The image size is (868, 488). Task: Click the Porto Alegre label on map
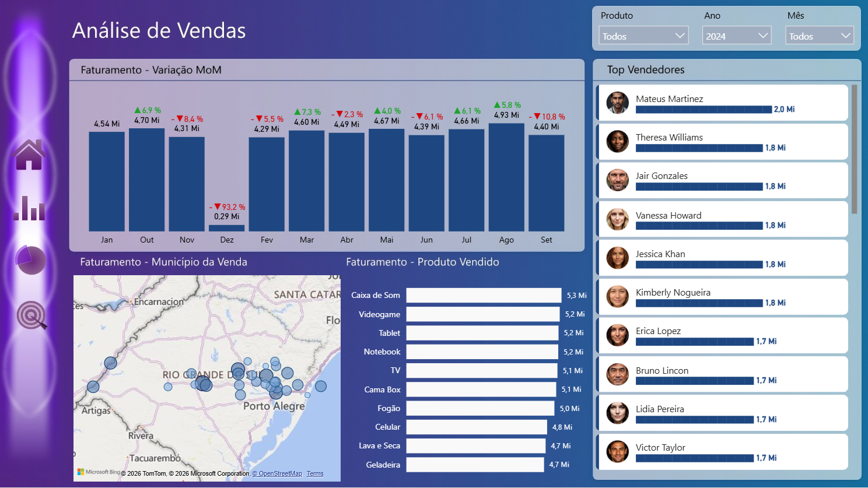274,406
